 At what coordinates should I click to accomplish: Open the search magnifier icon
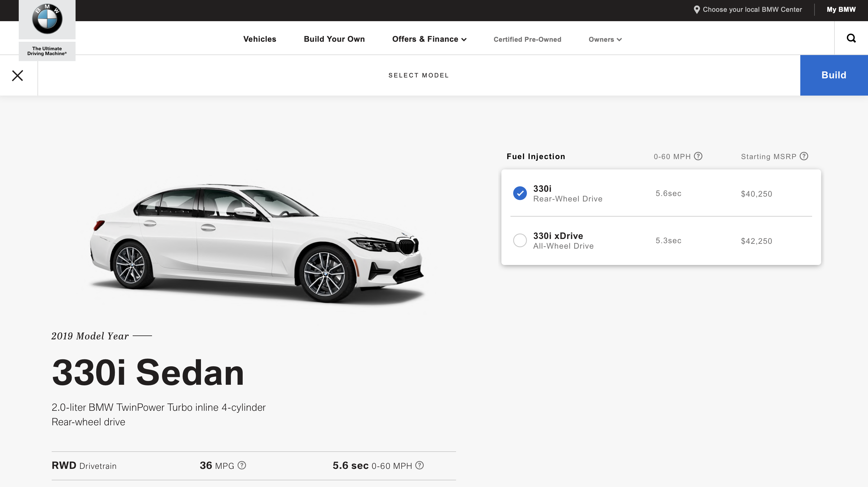pos(851,38)
